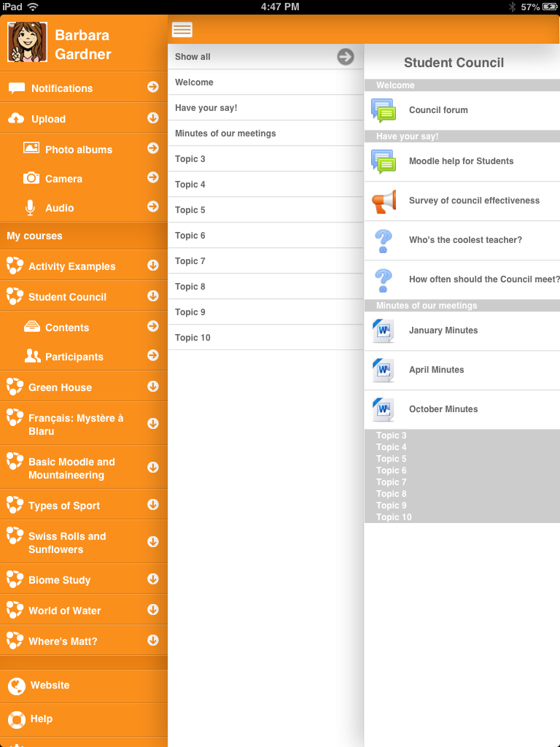The height and width of the screenshot is (747, 560).
Task: Click the Survey megaphone icon
Action: coord(384,201)
